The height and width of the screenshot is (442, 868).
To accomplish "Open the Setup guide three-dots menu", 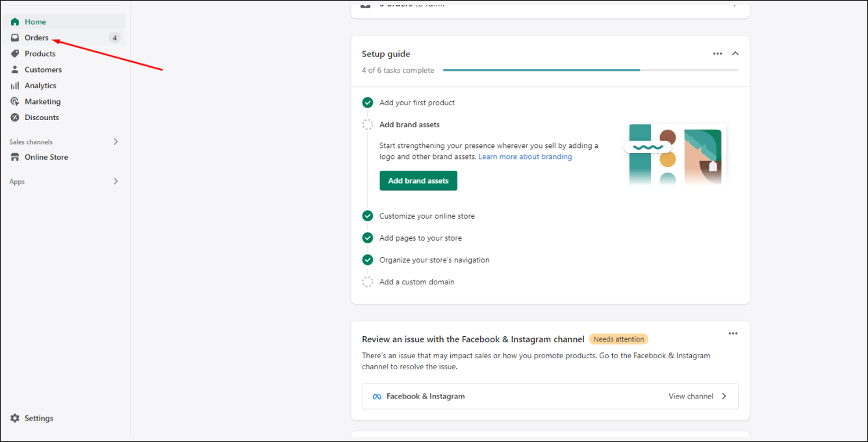I will (x=717, y=54).
